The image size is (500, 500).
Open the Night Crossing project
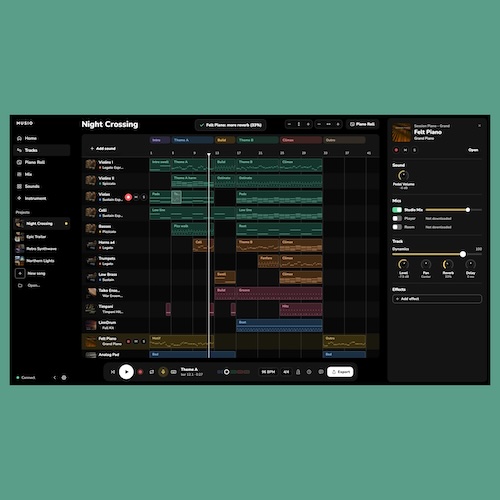42,224
